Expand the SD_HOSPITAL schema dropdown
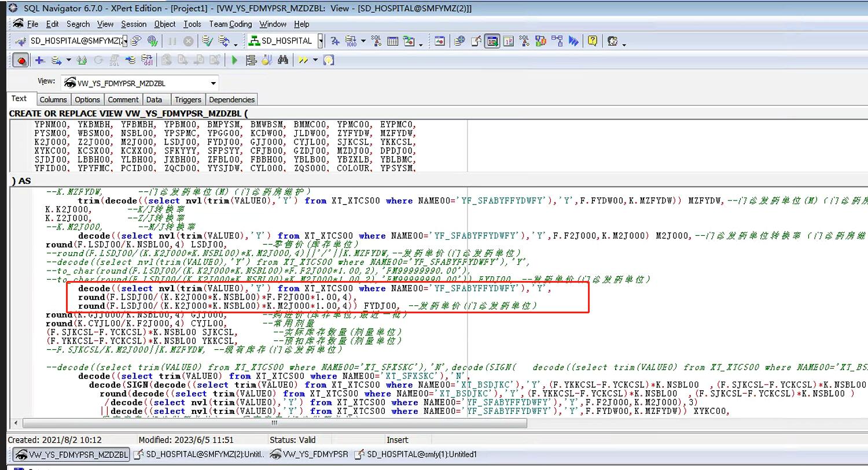Viewport: 868px width, 470px height. [x=321, y=41]
